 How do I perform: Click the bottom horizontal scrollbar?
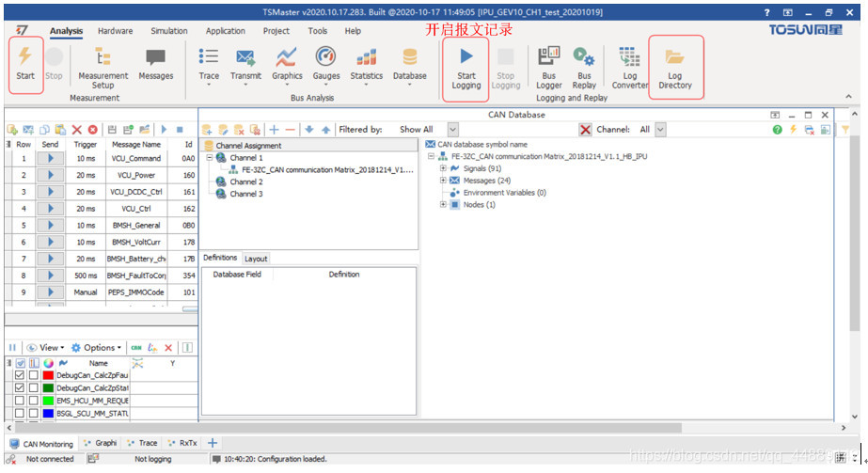(349, 428)
